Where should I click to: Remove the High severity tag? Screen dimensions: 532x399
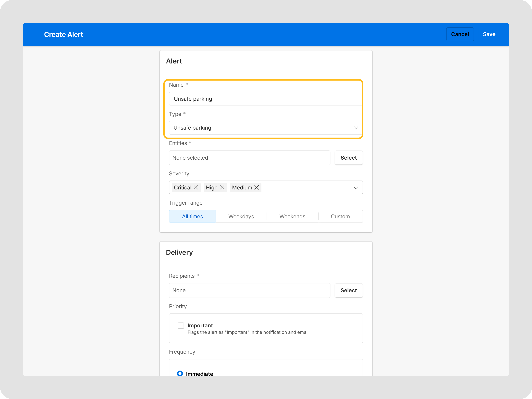tap(222, 188)
